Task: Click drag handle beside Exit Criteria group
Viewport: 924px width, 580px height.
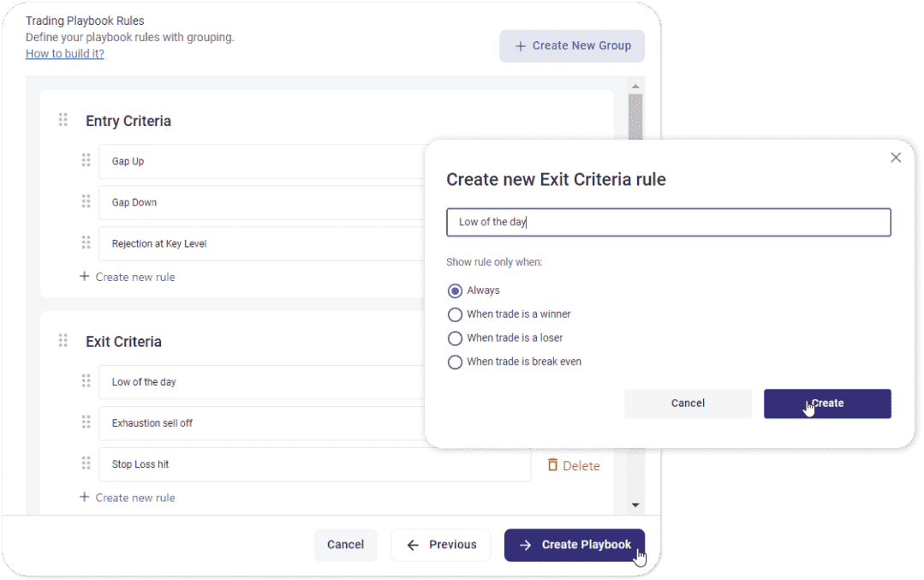Action: coord(63,340)
